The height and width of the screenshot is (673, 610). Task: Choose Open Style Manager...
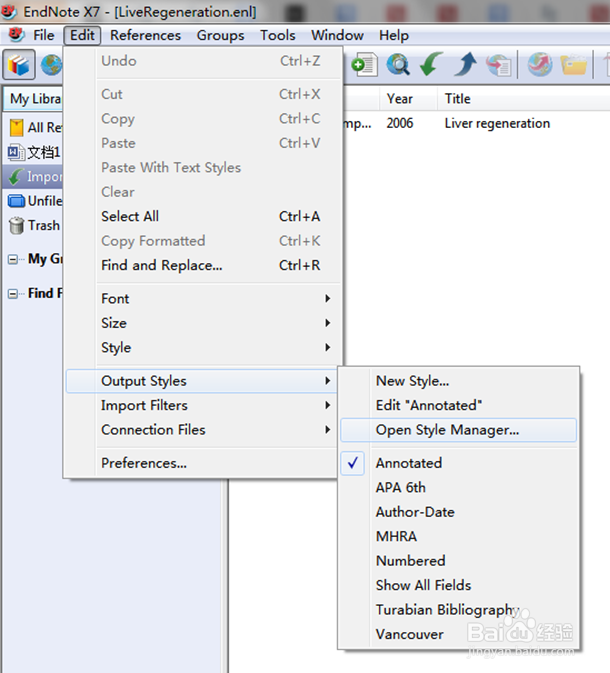pos(458,430)
